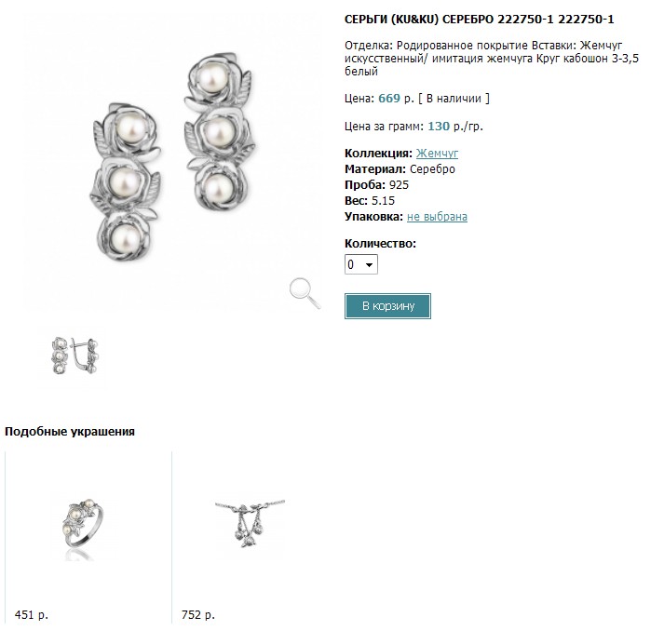Select the earrings side-view thumbnail

pos(75,356)
